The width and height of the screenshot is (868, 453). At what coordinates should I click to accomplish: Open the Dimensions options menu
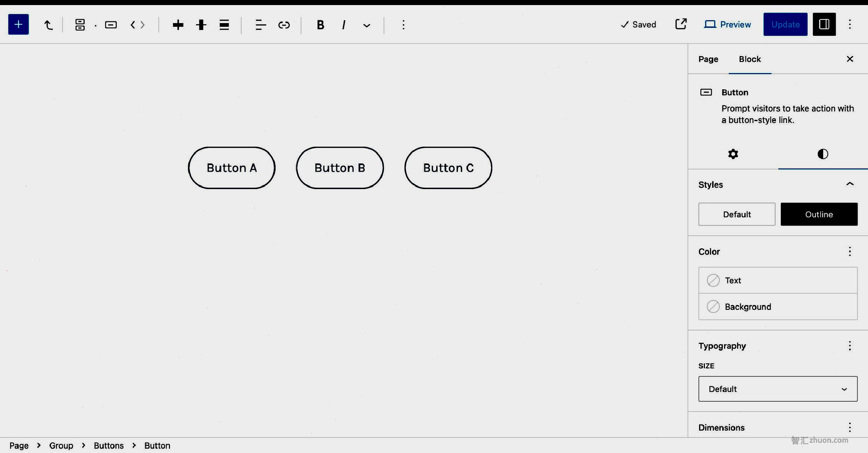pyautogui.click(x=850, y=428)
